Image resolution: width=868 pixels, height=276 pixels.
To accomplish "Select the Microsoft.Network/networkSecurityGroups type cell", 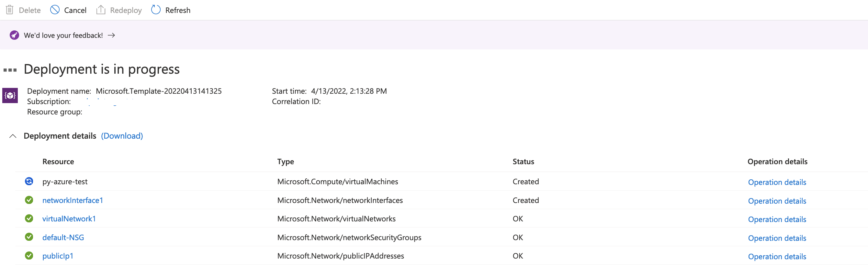I will pyautogui.click(x=349, y=237).
